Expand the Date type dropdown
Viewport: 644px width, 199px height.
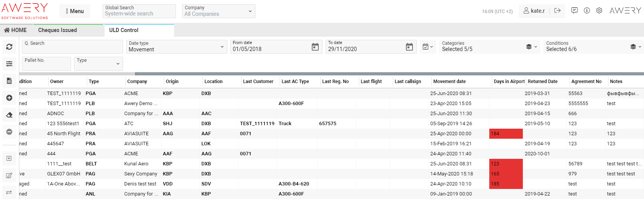point(176,47)
